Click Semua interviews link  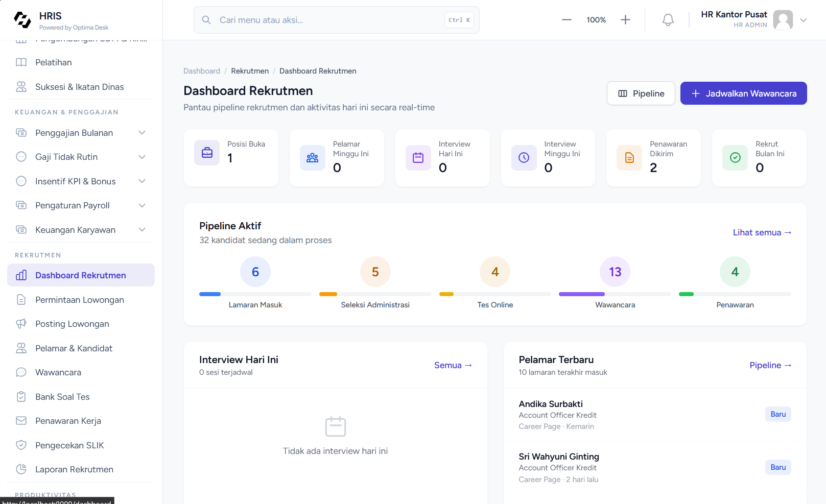(x=453, y=365)
